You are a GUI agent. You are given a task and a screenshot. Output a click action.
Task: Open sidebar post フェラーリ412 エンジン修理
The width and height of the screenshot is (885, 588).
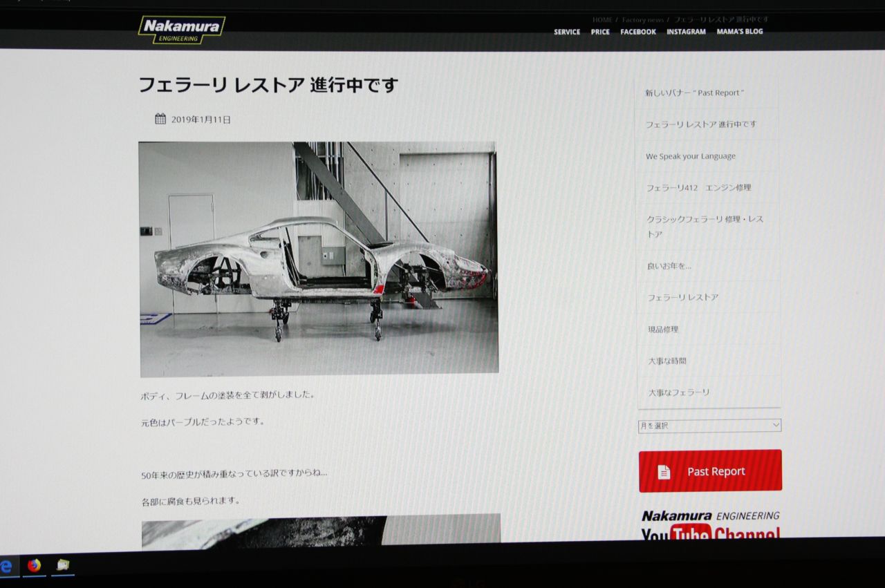click(698, 187)
